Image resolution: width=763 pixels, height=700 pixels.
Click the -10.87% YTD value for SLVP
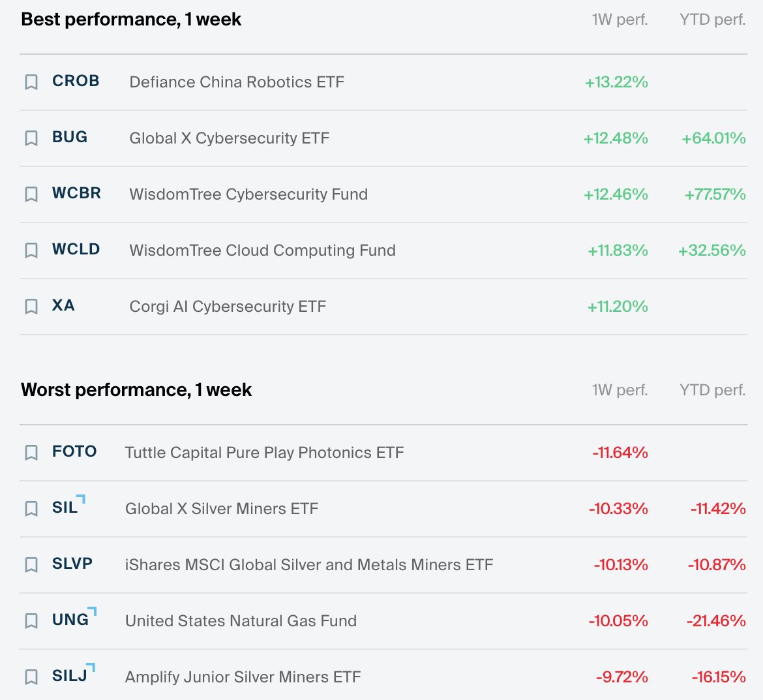coord(716,565)
